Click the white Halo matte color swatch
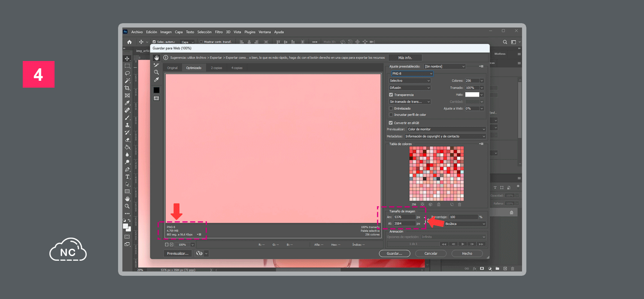Screen dimensions: 644x299 472,95
